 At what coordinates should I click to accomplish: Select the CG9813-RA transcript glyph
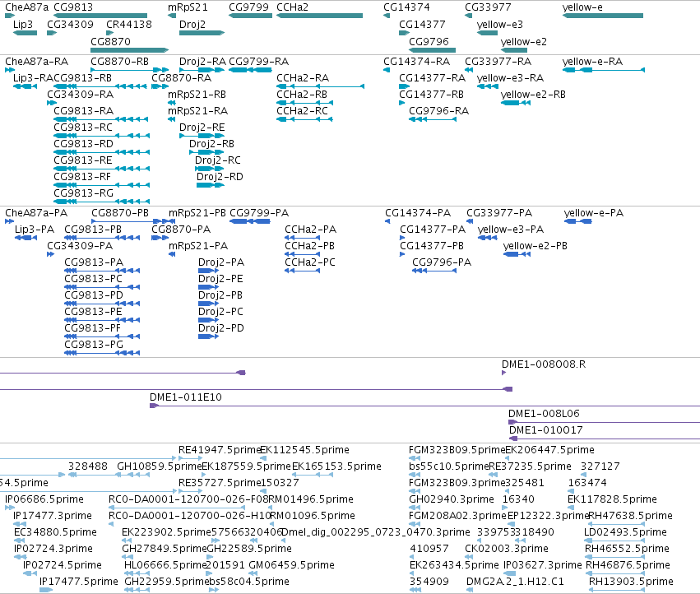[x=101, y=119]
